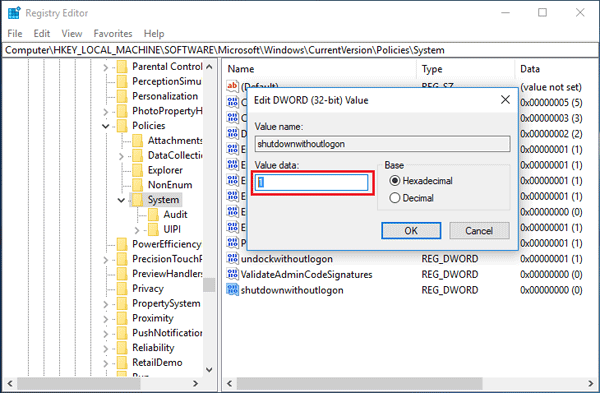
Task: Click the undockwithoutlogon DWORD icon
Action: (x=232, y=259)
